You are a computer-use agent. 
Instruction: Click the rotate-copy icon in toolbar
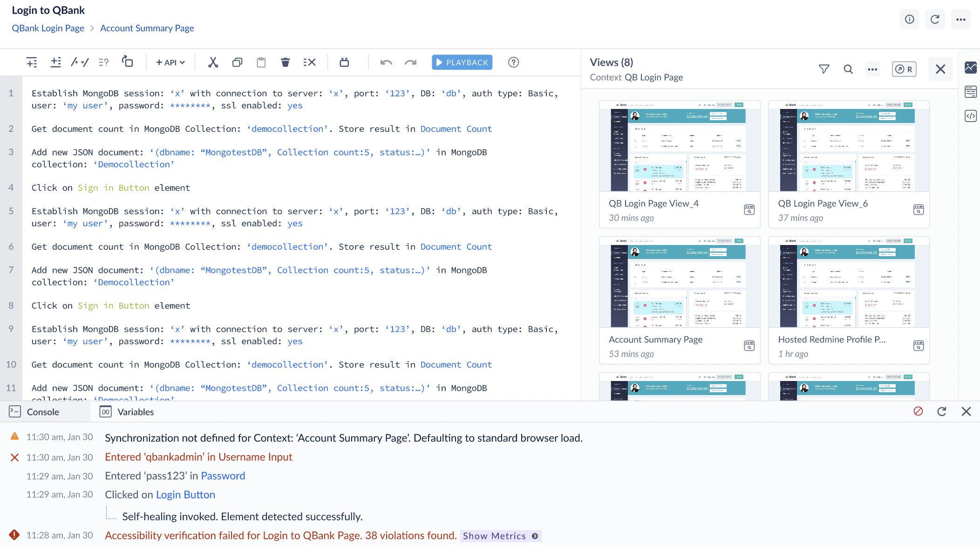pos(127,61)
